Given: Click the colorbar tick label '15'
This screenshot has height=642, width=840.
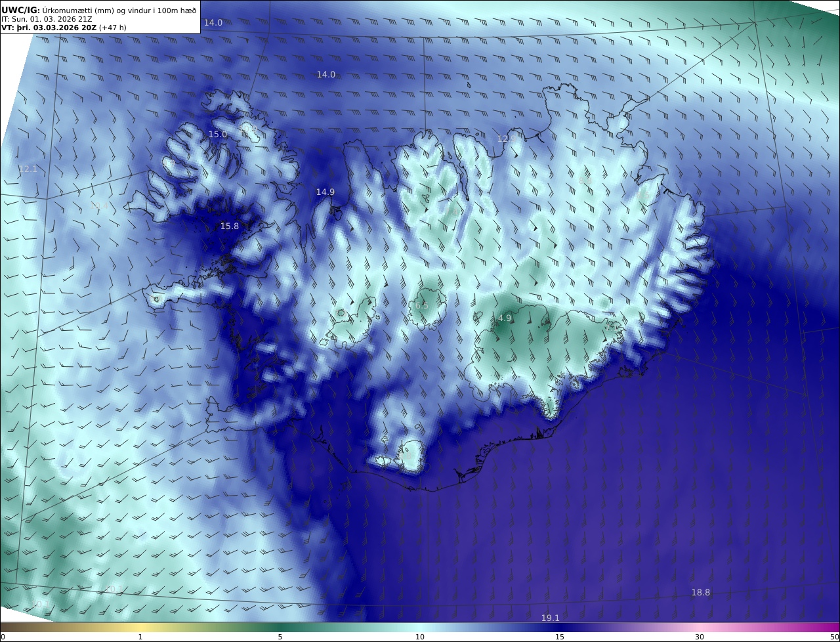Looking at the screenshot, I should click(560, 637).
